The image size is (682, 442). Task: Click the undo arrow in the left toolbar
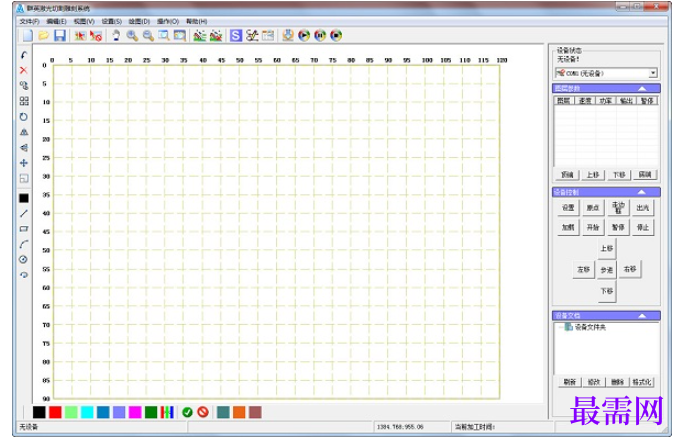click(24, 55)
